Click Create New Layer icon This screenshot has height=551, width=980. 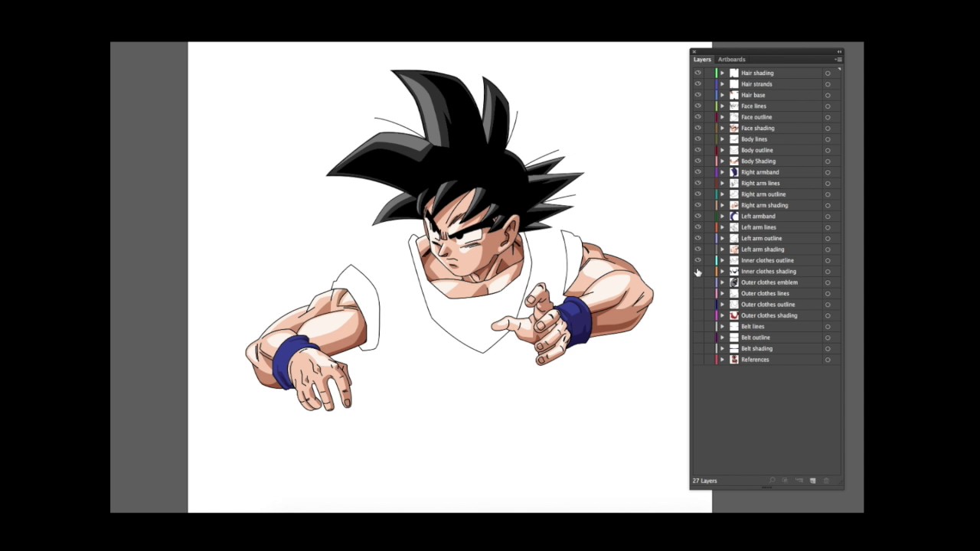click(813, 481)
